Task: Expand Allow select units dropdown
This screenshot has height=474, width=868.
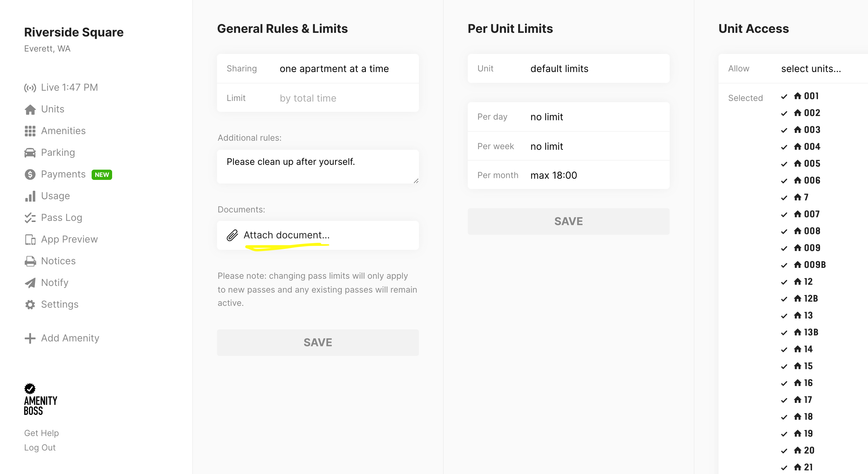Action: coord(793,69)
